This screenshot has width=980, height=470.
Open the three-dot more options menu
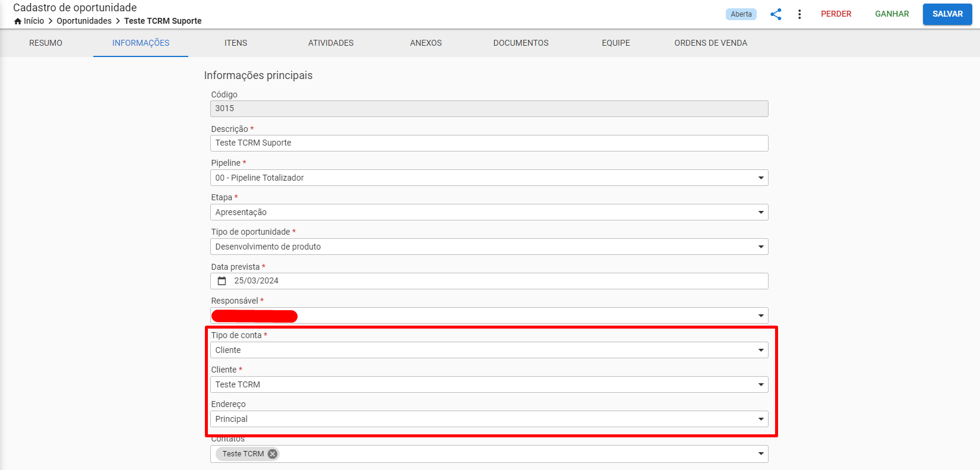(799, 14)
